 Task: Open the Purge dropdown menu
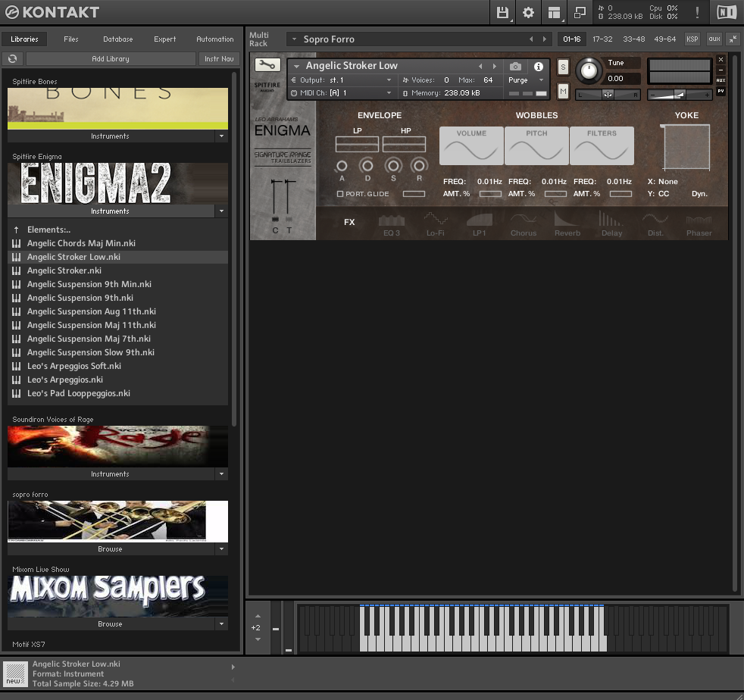526,80
